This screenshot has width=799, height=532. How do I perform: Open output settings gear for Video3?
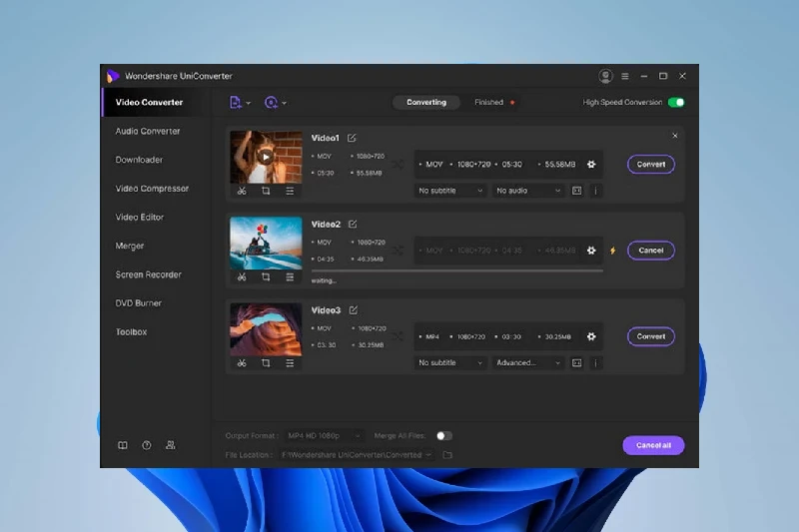tap(591, 336)
